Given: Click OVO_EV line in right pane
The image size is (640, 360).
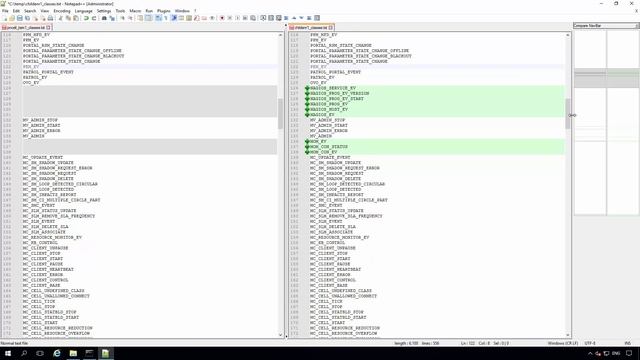Looking at the screenshot, I should 318,82.
